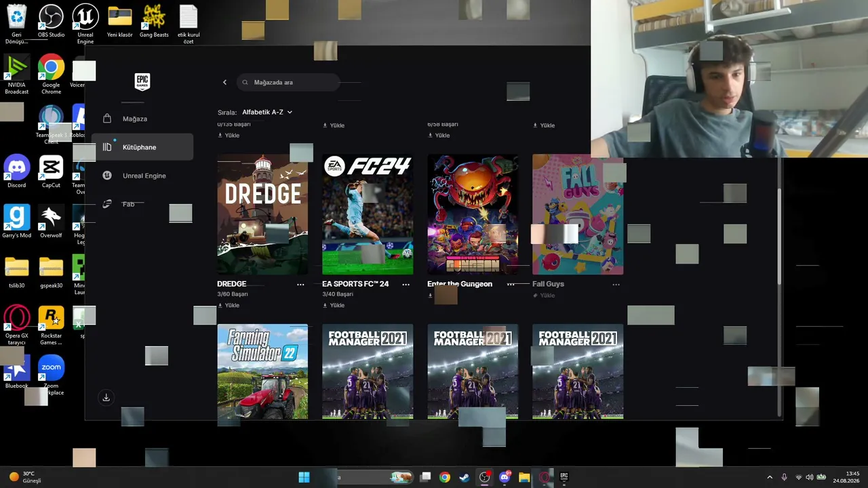Click Yükle under EA SPORTS FC 24
Screen dimensions: 868x488
tap(334, 305)
